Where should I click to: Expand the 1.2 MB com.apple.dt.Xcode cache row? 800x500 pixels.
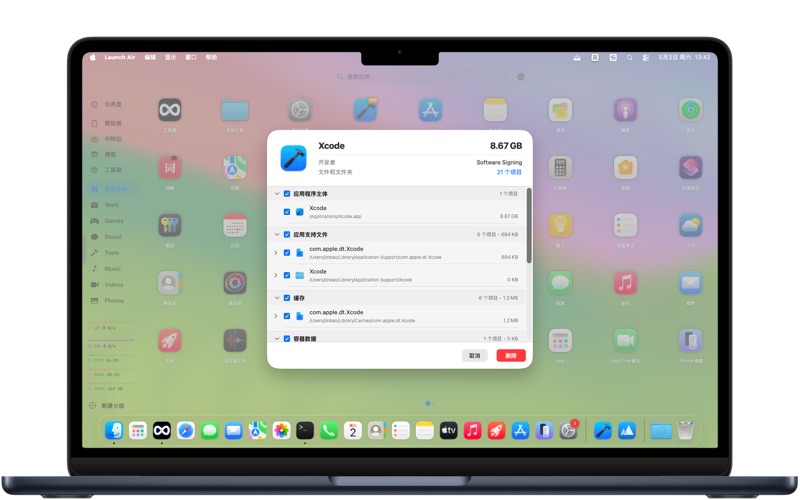[x=276, y=316]
